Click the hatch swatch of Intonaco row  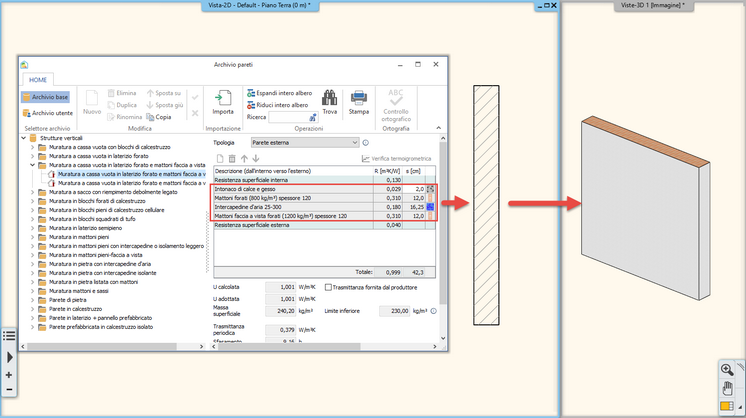coord(430,189)
